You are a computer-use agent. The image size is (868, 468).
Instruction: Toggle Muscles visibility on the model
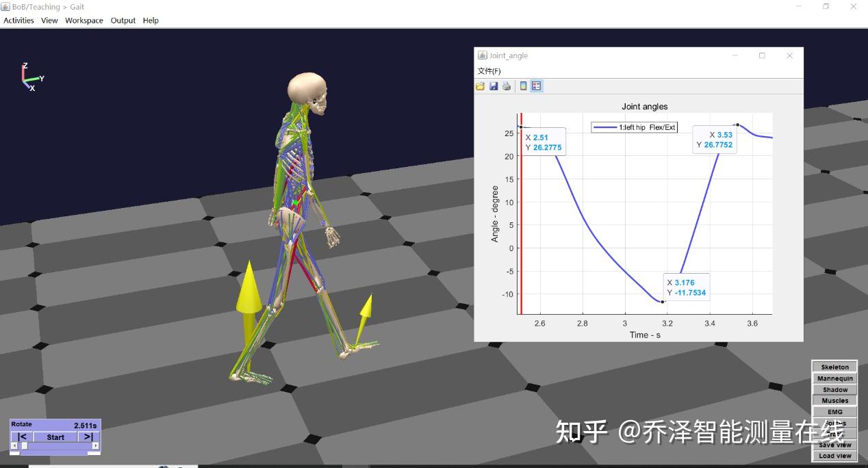[834, 400]
